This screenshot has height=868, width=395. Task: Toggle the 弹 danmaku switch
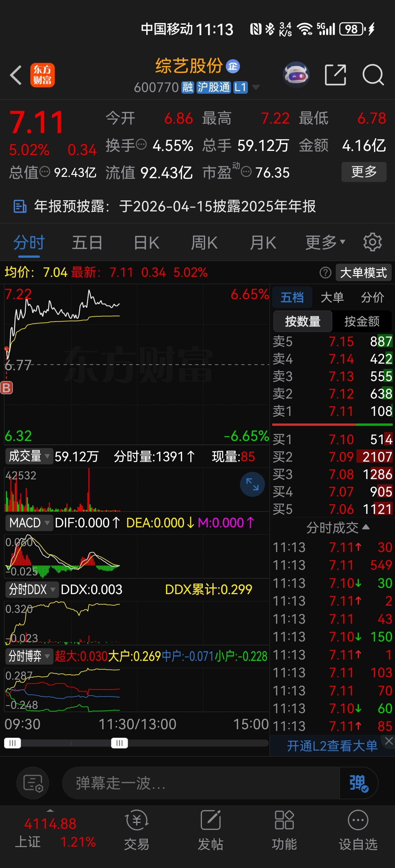coord(358,784)
